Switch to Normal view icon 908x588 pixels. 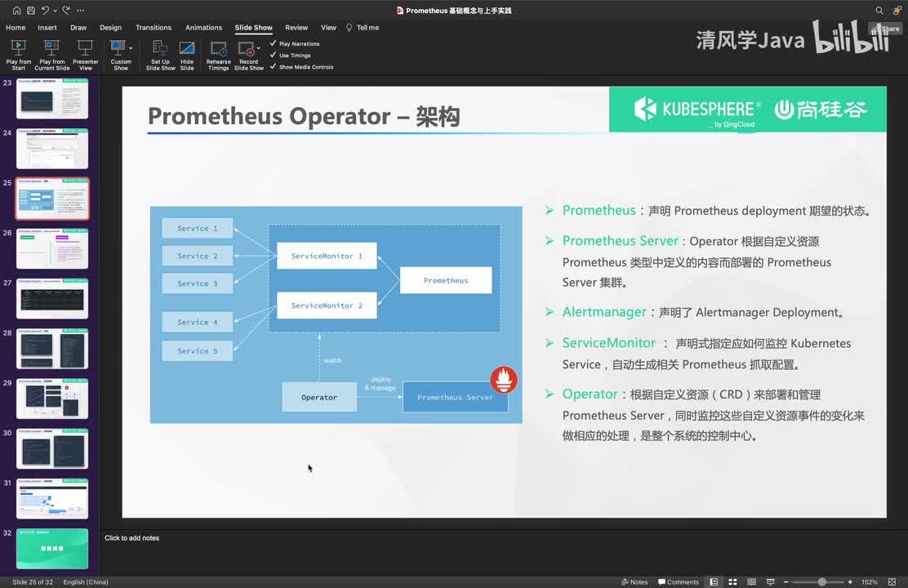(714, 582)
